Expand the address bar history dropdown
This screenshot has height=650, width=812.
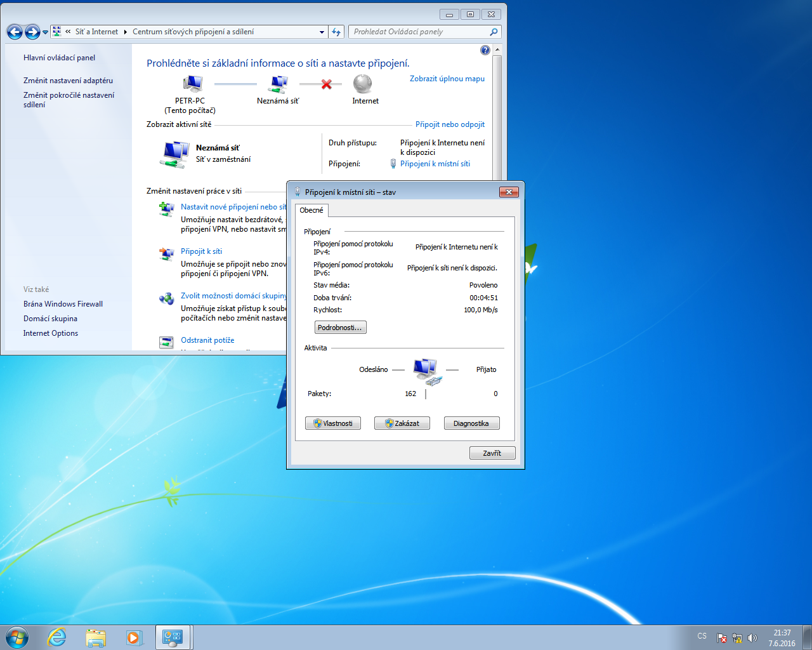pyautogui.click(x=322, y=32)
